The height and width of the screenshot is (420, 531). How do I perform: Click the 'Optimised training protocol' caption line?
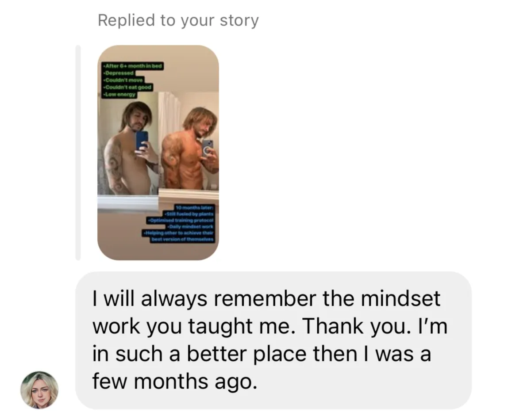click(x=181, y=221)
